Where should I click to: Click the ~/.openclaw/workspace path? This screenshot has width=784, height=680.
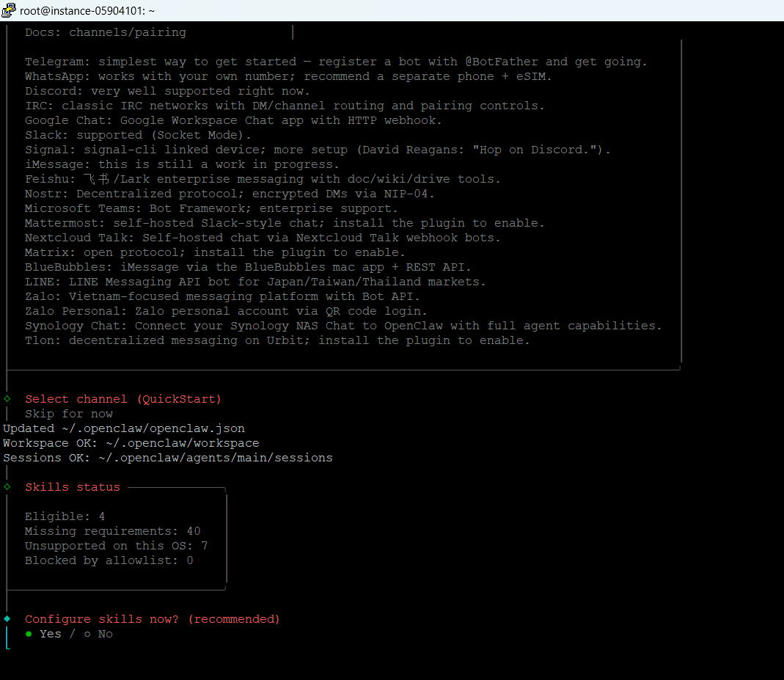tap(183, 443)
